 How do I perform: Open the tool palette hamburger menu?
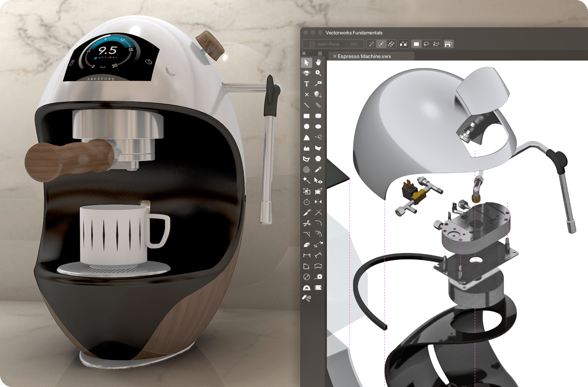click(x=320, y=53)
